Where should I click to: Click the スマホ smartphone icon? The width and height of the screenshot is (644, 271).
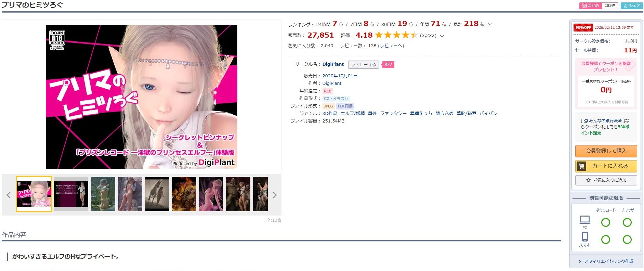pos(584,237)
